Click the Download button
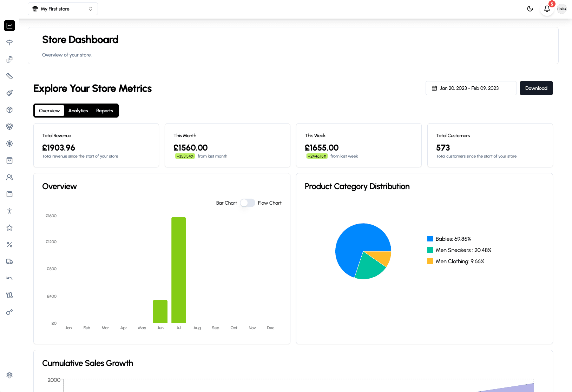The height and width of the screenshot is (392, 572). [x=536, y=88]
